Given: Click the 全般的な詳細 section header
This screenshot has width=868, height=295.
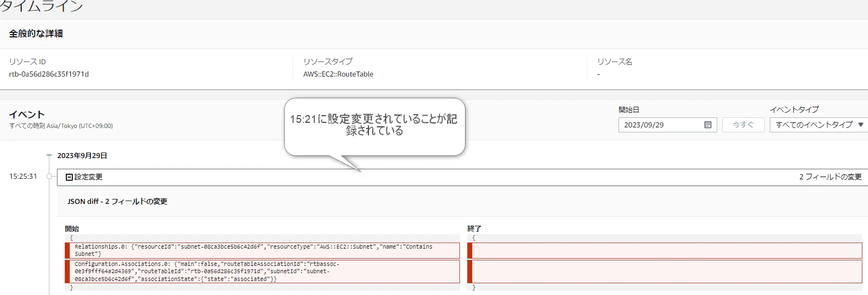Looking at the screenshot, I should (36, 34).
